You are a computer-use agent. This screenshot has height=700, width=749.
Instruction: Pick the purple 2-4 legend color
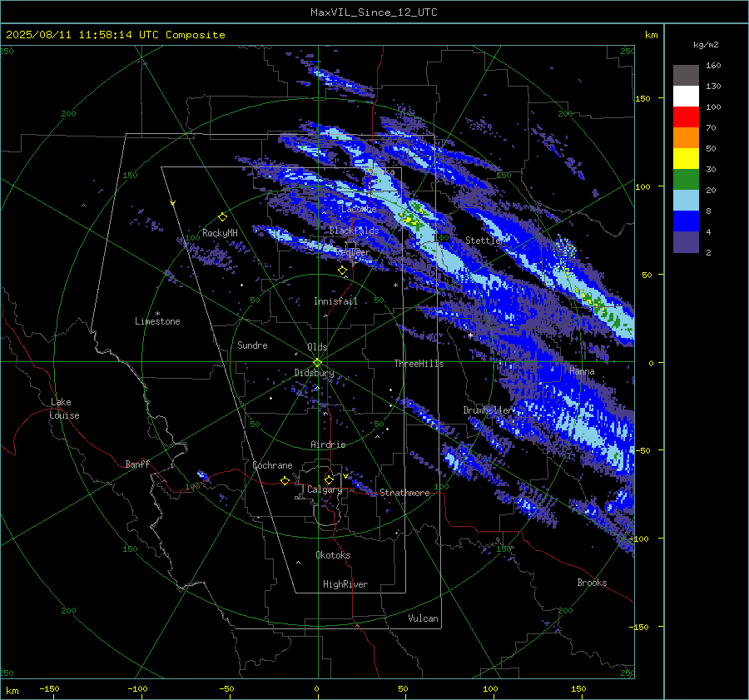686,241
